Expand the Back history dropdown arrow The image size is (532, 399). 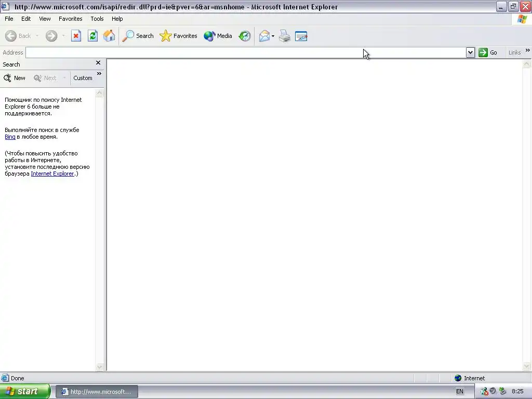37,36
